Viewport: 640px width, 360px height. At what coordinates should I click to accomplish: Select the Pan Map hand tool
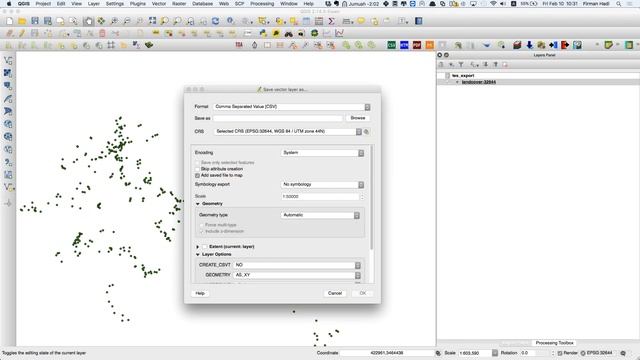tap(88, 21)
